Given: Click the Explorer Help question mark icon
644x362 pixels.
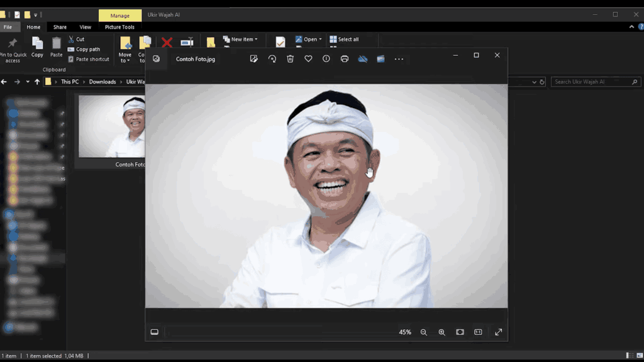Looking at the screenshot, I should (x=641, y=27).
